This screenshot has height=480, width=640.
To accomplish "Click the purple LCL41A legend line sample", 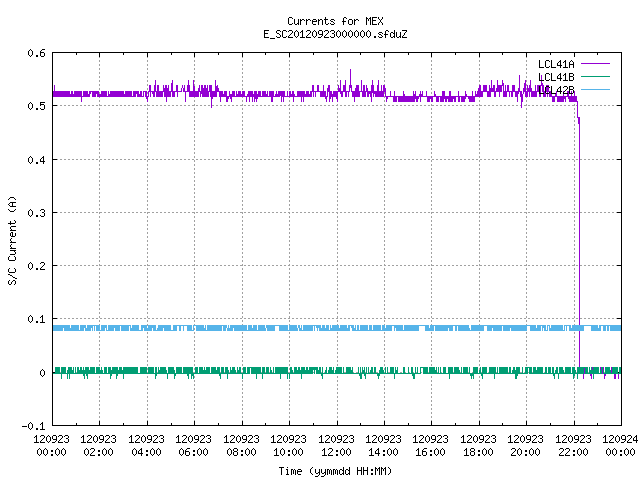I will tap(595, 64).
